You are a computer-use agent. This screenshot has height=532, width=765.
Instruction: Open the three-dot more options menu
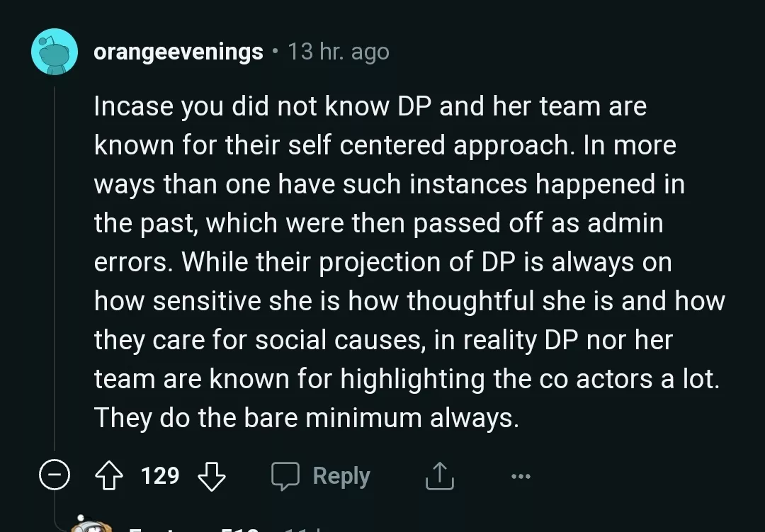click(x=520, y=476)
